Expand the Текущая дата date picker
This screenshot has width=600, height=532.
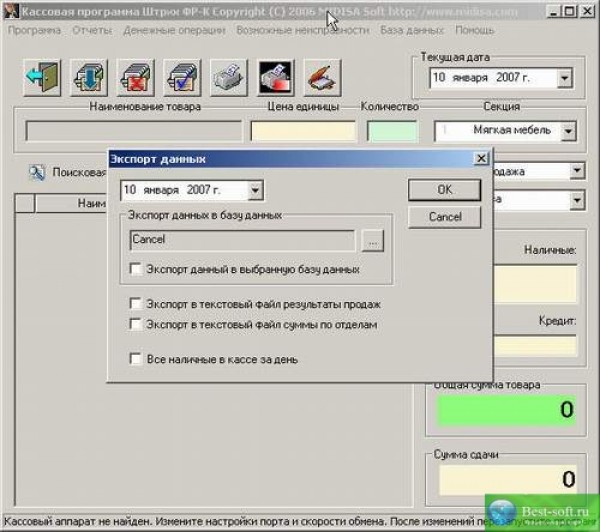[566, 77]
